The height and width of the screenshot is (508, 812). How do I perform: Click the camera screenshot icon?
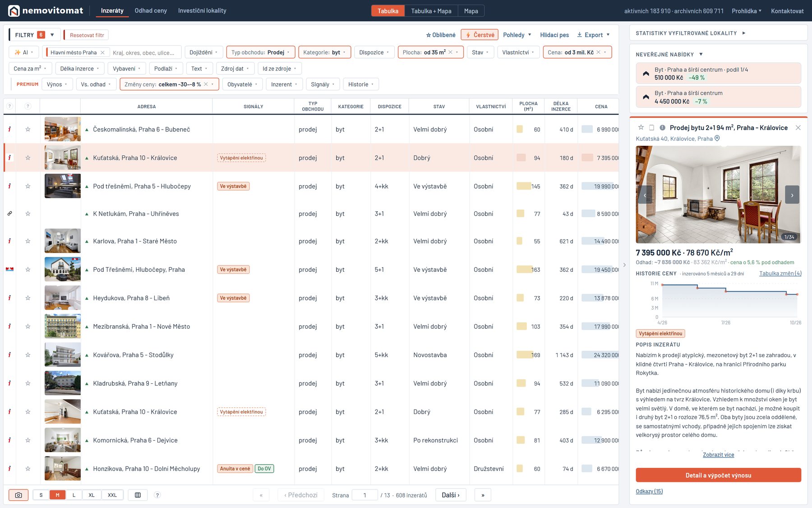(x=18, y=495)
